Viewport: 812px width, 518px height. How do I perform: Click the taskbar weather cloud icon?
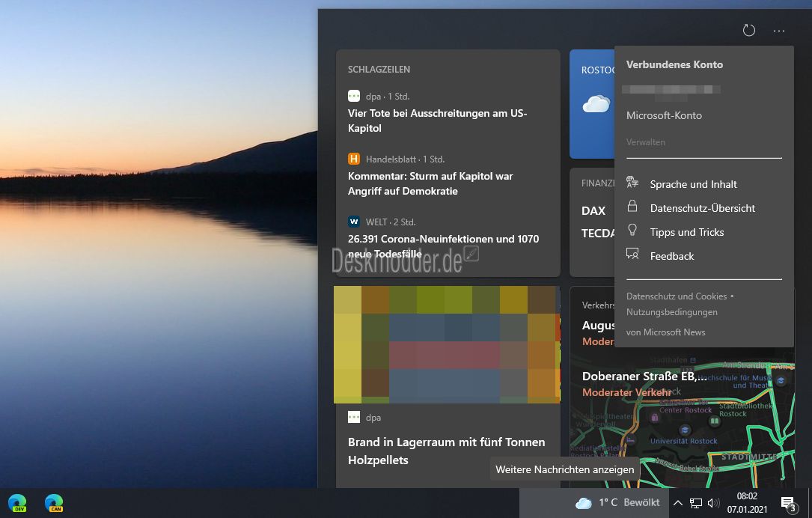[584, 503]
